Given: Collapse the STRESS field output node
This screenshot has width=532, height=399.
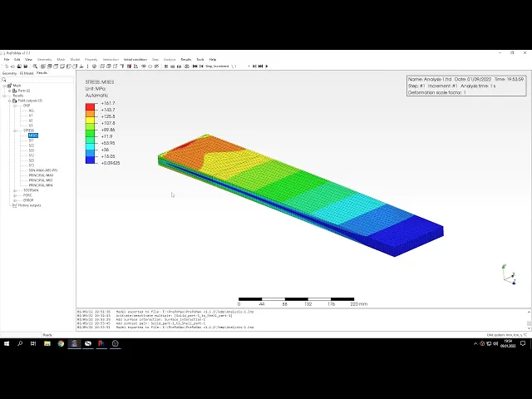Looking at the screenshot, I should coord(15,131).
